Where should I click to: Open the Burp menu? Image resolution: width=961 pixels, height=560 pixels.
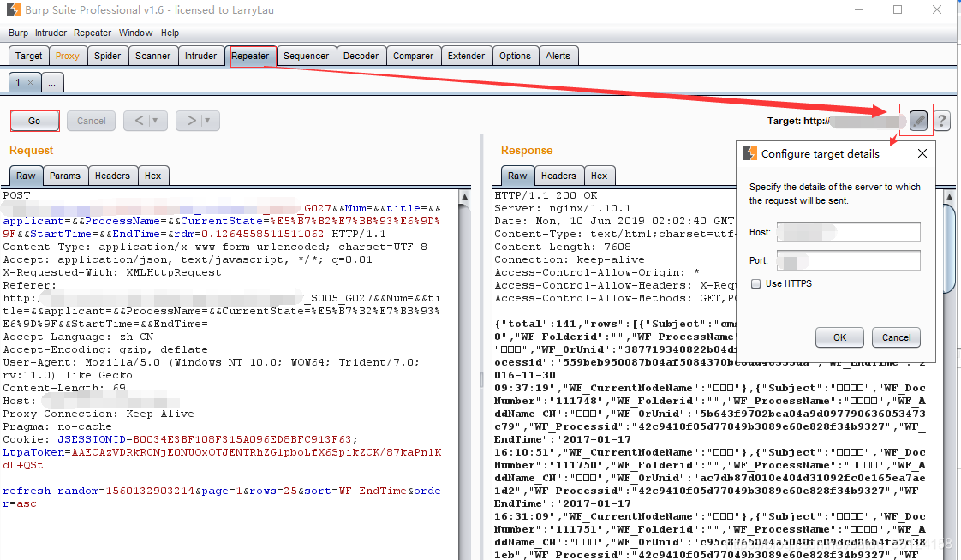click(18, 33)
